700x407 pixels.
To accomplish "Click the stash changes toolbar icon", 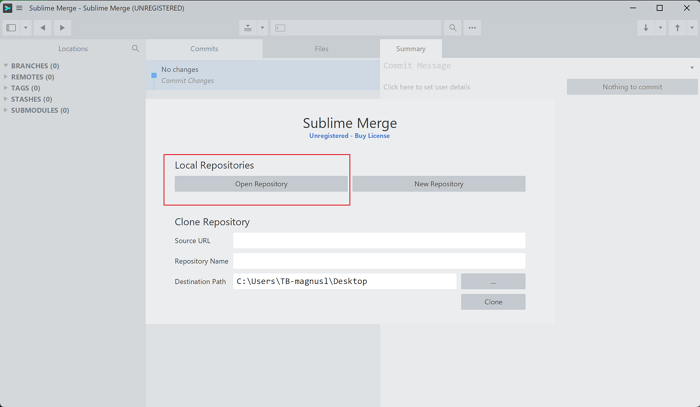I will point(248,28).
